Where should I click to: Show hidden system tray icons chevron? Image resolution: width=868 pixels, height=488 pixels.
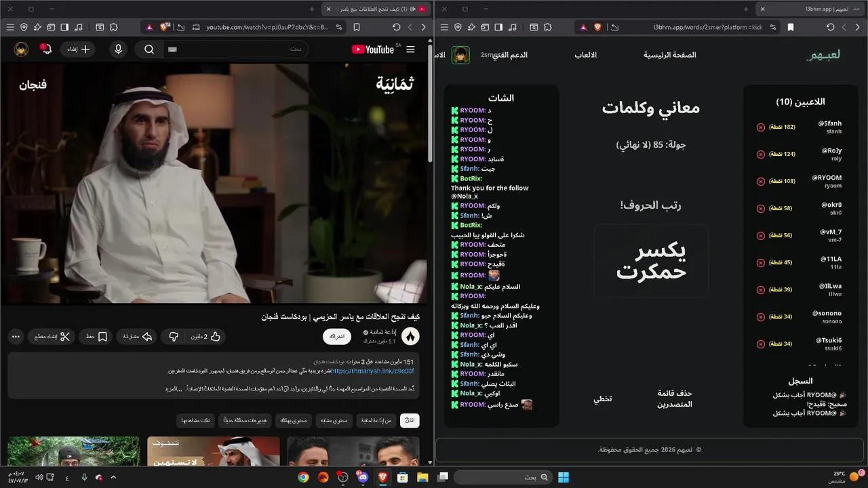pos(113,477)
